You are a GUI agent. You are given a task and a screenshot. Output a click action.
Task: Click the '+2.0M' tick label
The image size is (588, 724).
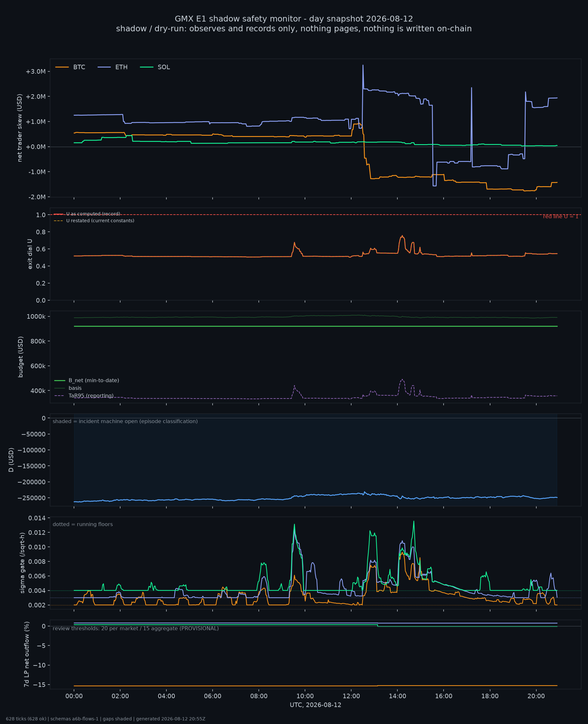point(36,97)
